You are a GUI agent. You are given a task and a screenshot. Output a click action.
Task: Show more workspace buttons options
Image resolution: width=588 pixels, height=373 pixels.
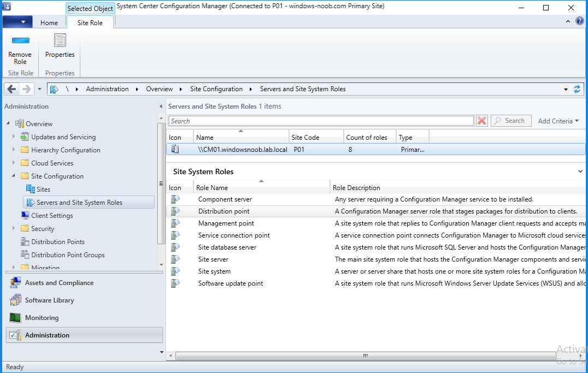coord(162,352)
